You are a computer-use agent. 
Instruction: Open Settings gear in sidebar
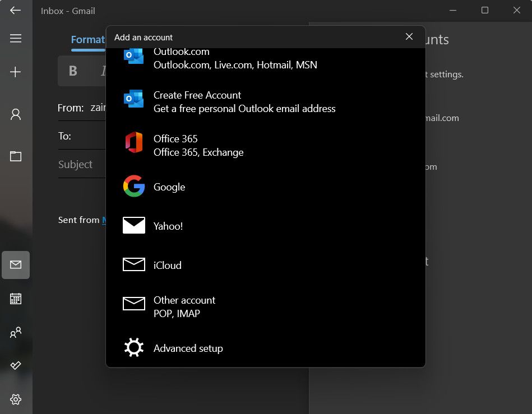pyautogui.click(x=16, y=399)
